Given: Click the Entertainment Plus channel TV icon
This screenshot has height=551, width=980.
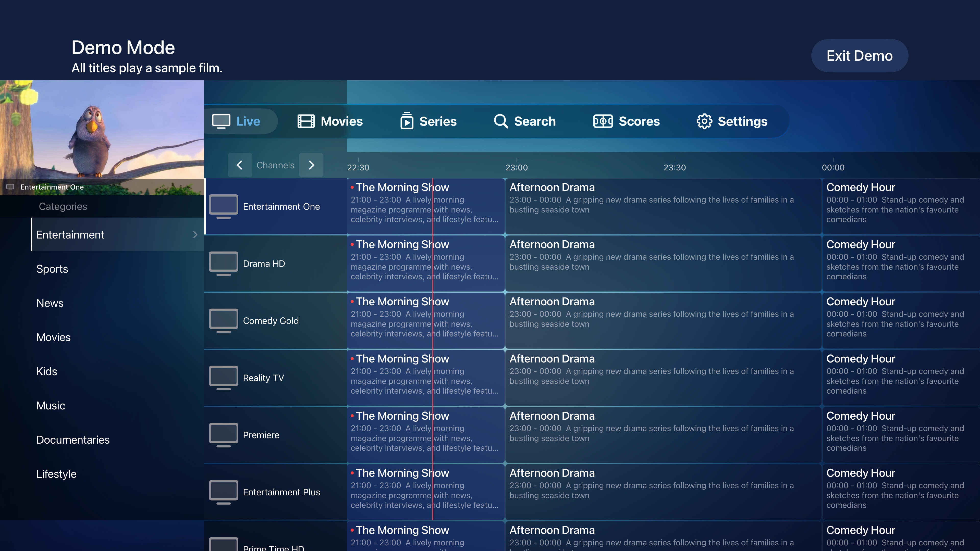Looking at the screenshot, I should 224,492.
